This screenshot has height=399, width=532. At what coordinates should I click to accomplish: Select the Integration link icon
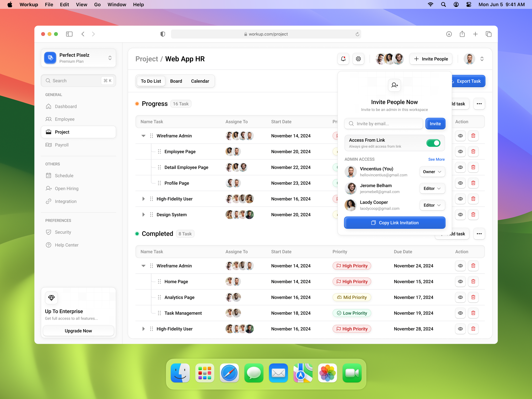click(x=49, y=201)
